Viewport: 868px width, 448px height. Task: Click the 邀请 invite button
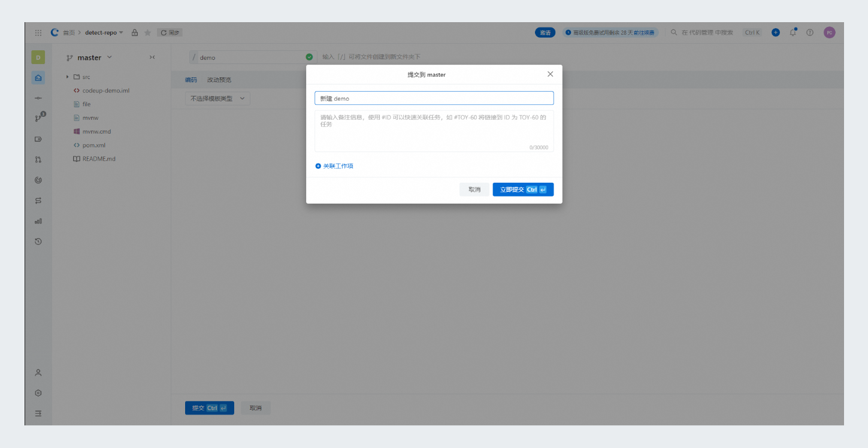(545, 32)
